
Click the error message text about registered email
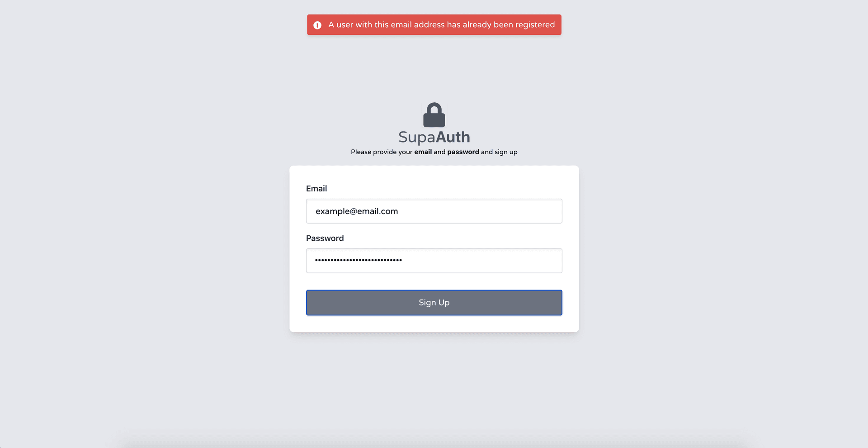pos(442,25)
